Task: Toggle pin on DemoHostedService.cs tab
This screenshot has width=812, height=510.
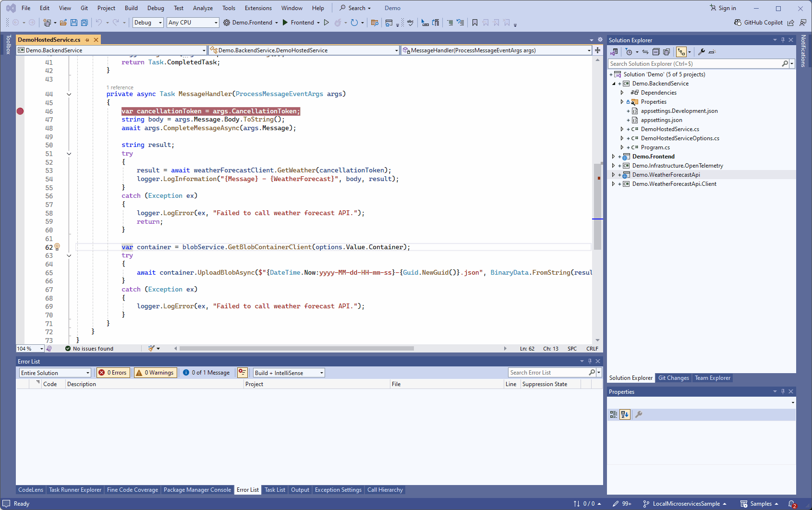Action: click(x=87, y=40)
